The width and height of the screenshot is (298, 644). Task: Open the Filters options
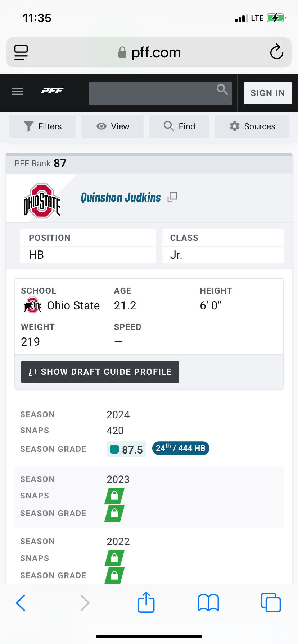point(42,126)
